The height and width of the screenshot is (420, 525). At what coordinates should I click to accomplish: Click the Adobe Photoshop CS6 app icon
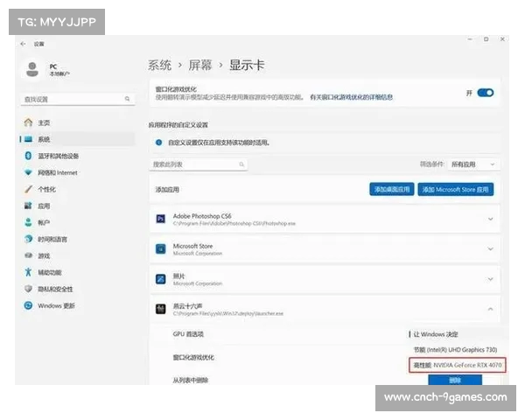[x=161, y=219]
